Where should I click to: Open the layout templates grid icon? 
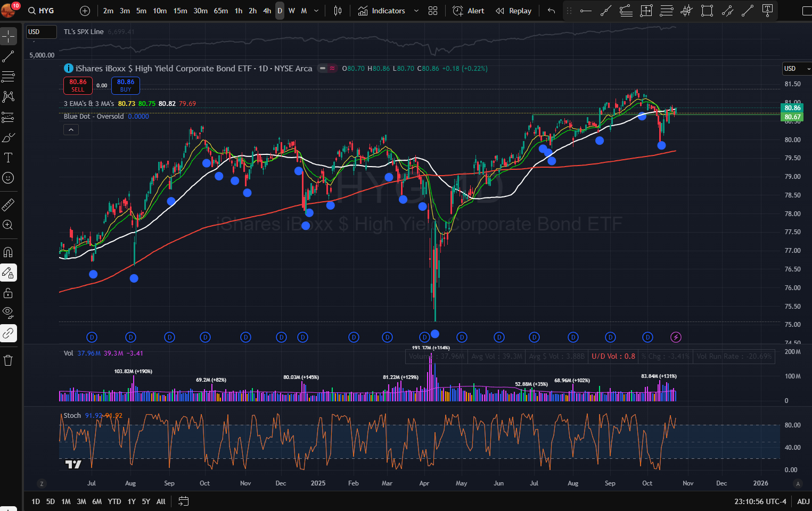[433, 11]
